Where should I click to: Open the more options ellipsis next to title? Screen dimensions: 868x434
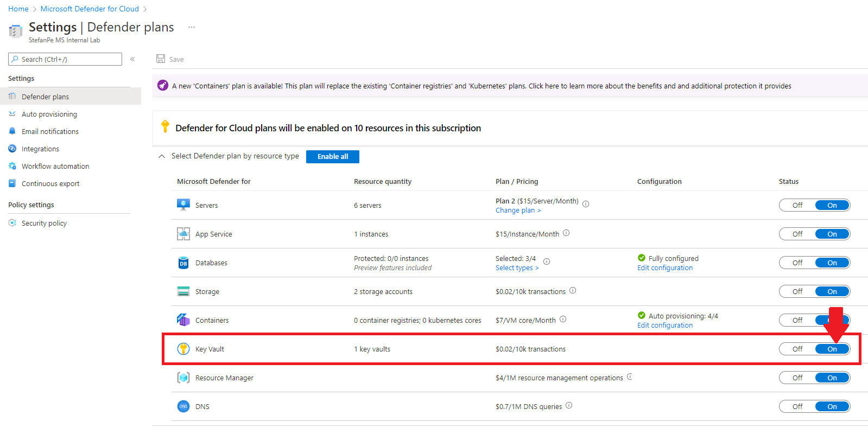[192, 27]
